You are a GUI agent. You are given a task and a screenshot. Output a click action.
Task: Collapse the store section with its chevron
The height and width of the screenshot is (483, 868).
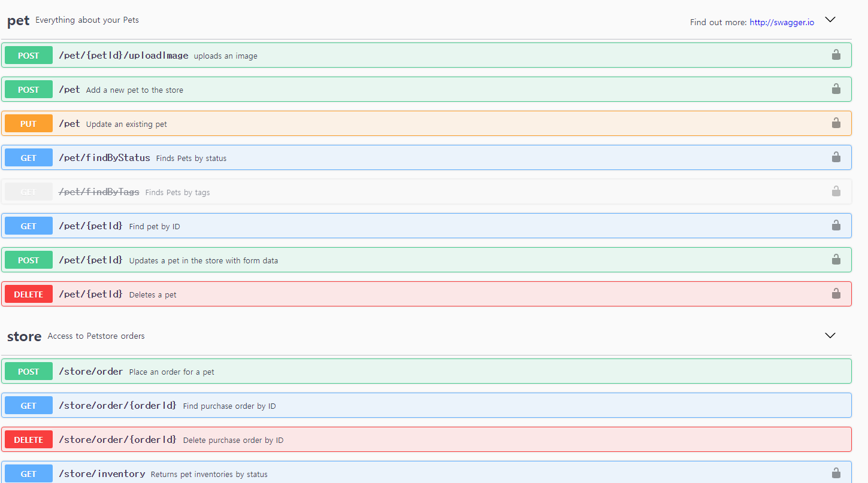click(830, 336)
